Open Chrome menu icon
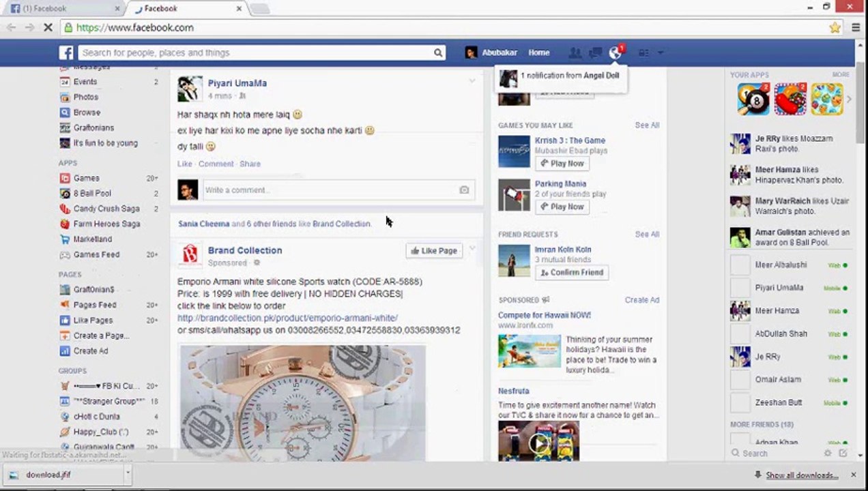 pos(856,28)
